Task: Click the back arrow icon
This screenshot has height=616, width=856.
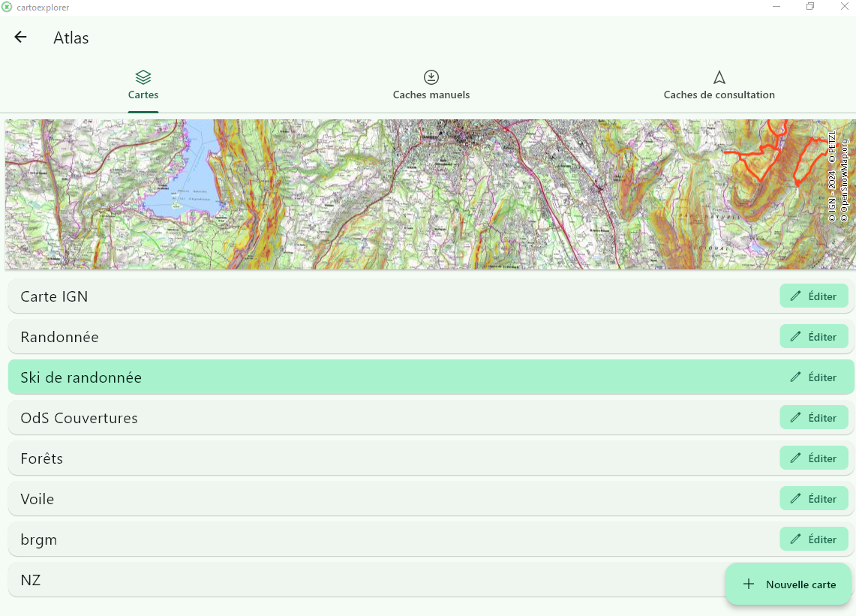Action: point(20,38)
